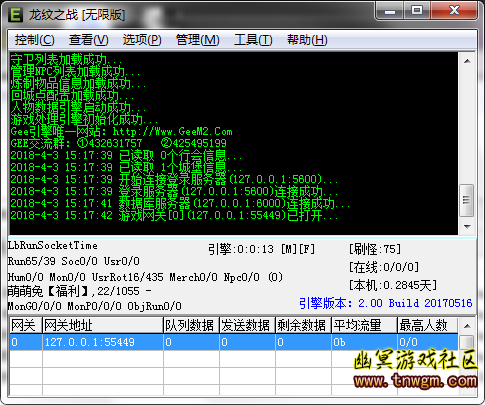The width and height of the screenshot is (485, 405).
Task: Click the green E application icon in title bar
Action: click(x=15, y=14)
